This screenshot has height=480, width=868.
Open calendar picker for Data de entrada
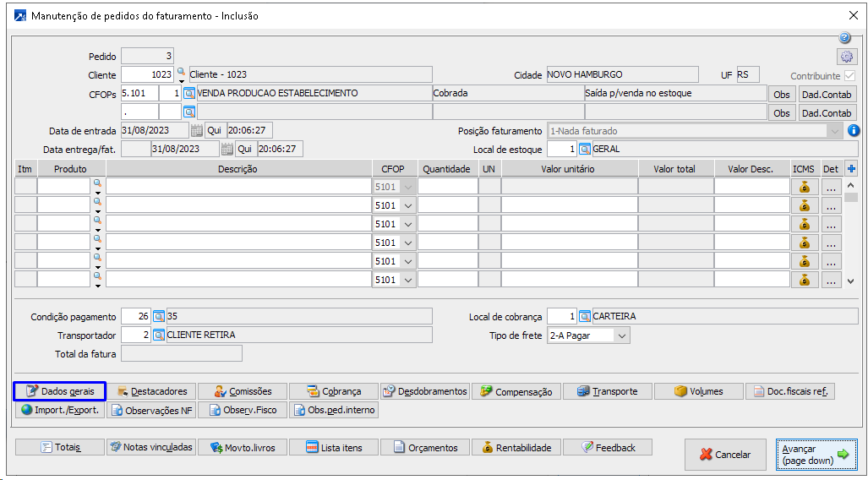[x=196, y=131]
